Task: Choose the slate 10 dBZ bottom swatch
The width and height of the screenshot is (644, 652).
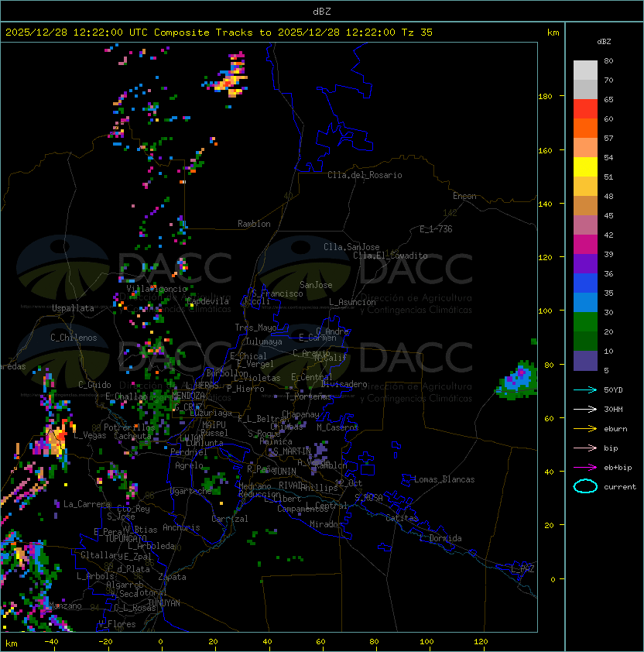Action: click(585, 361)
